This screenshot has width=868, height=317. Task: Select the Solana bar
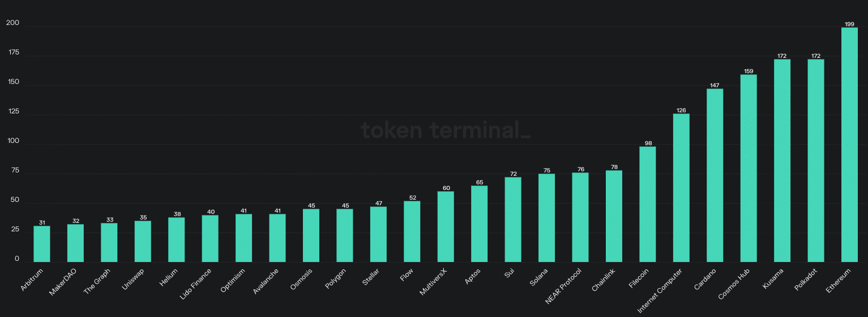click(546, 218)
